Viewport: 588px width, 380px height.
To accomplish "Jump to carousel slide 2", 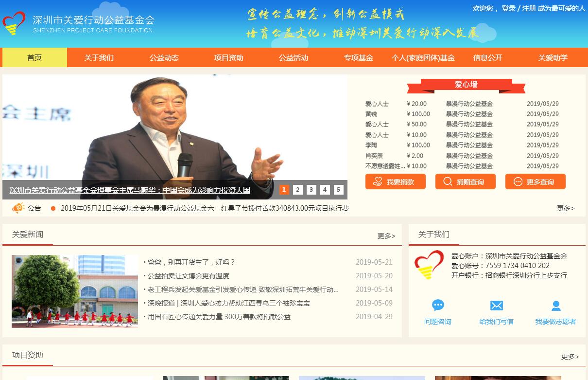I will pos(298,190).
